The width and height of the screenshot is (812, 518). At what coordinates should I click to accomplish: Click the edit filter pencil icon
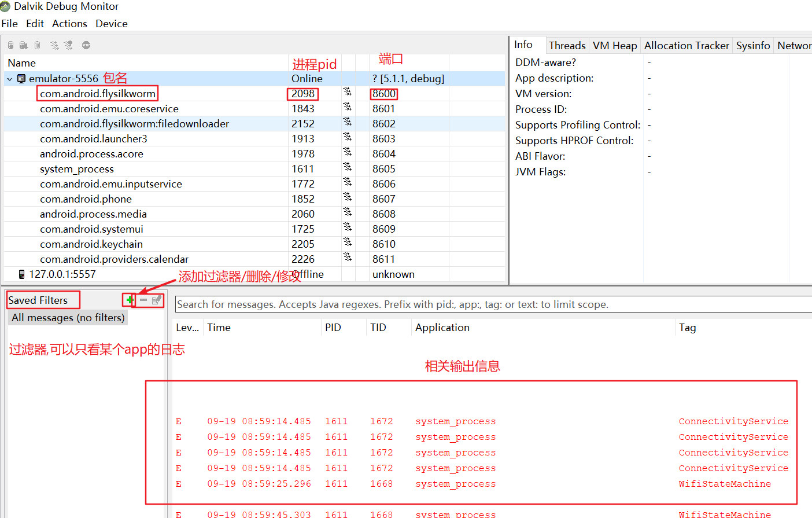[x=157, y=300]
